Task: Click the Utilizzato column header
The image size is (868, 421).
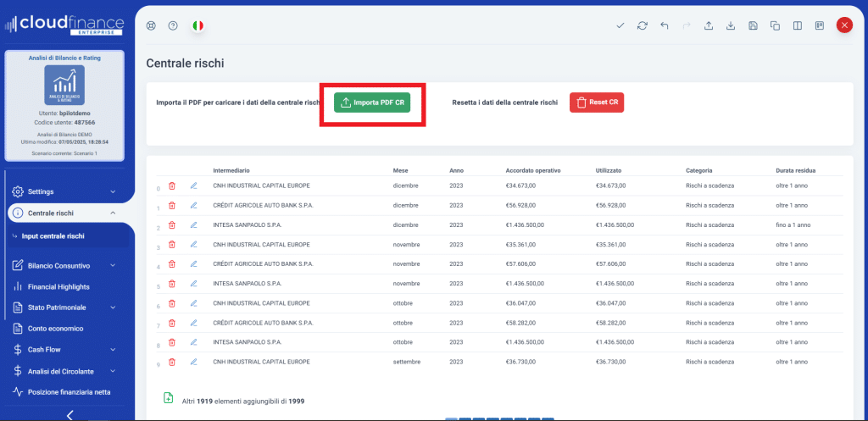Action: pyautogui.click(x=608, y=170)
